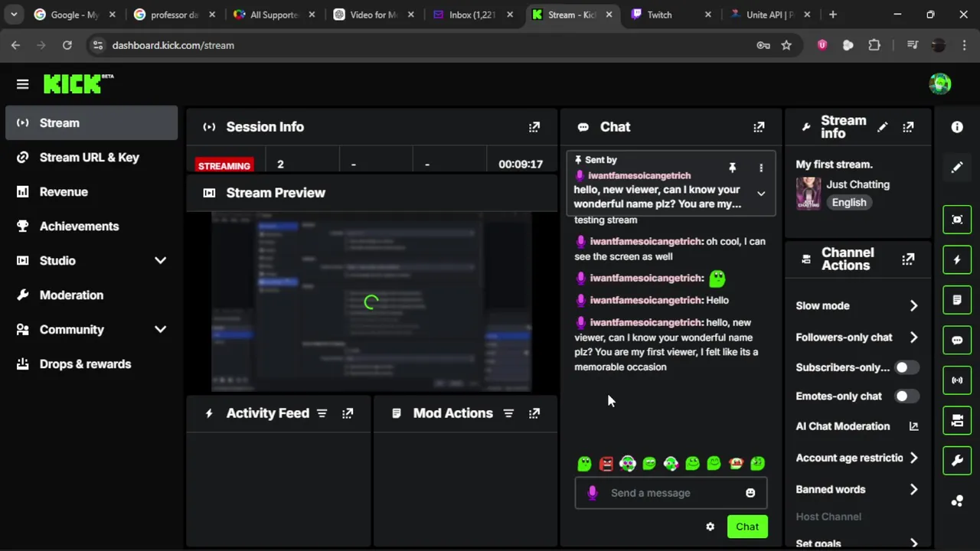Viewport: 980px width, 551px height.
Task: Toggle Channel Actions panel via the sidebar icon above the wrench
Action: click(957, 420)
